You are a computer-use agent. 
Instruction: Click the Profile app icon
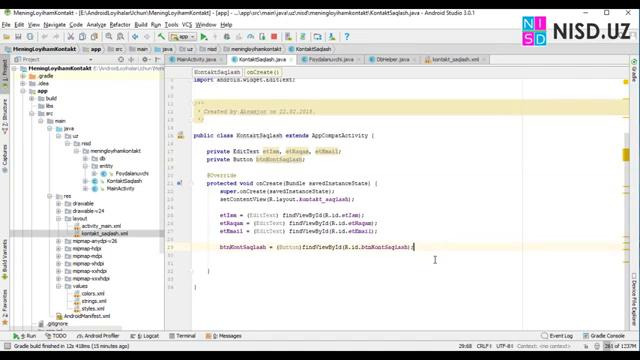[x=251, y=37]
